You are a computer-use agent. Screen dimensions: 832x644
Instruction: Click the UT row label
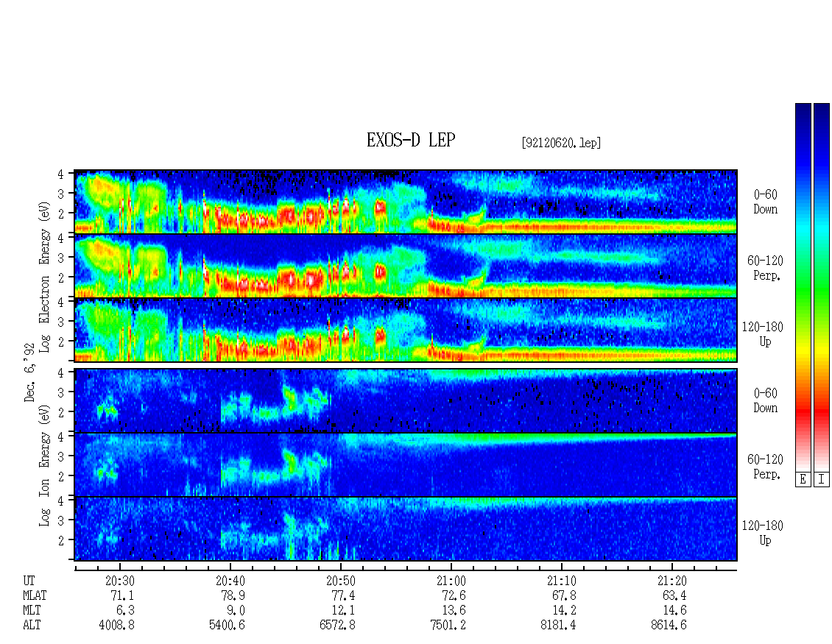29,581
